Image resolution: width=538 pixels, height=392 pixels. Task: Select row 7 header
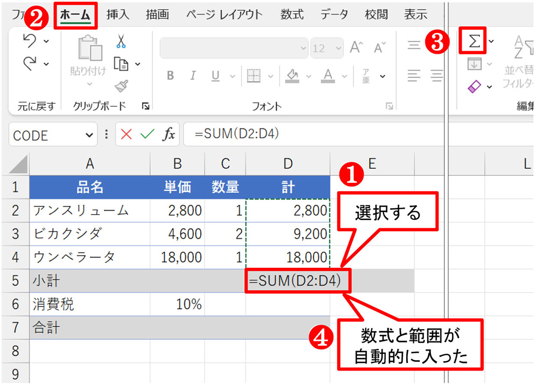[16, 327]
